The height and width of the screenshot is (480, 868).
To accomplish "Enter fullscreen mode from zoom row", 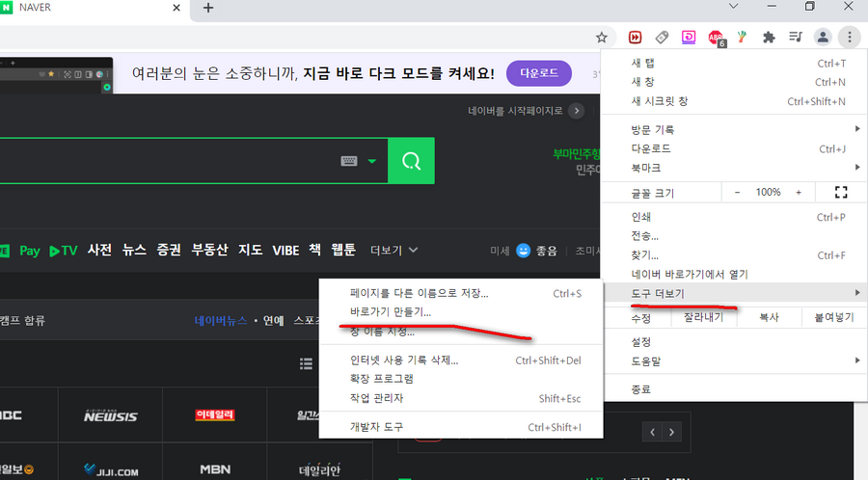I will point(841,193).
